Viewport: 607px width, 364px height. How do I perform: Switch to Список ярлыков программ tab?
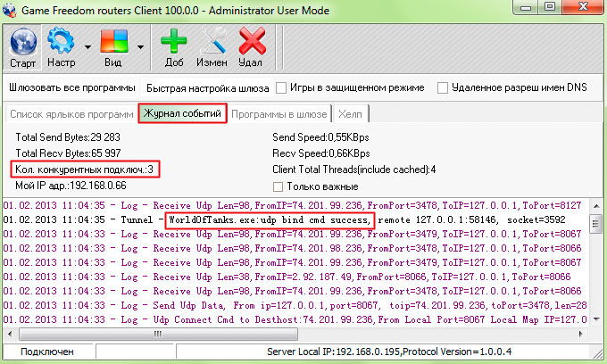(71, 114)
